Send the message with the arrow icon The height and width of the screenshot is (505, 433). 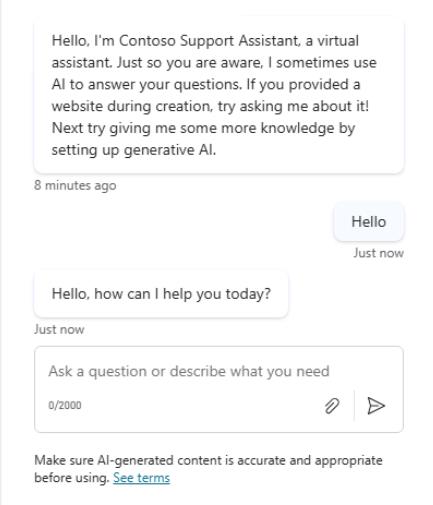376,406
